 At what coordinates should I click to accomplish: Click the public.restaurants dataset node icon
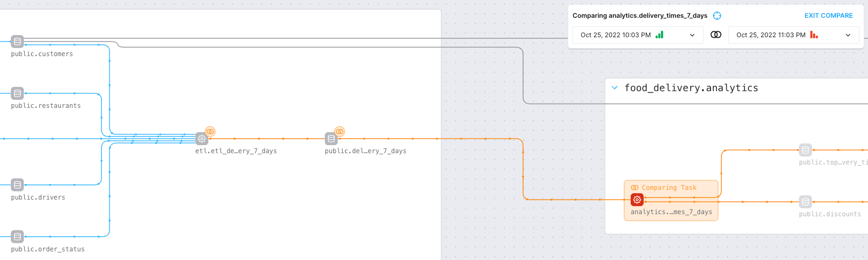[x=17, y=93]
